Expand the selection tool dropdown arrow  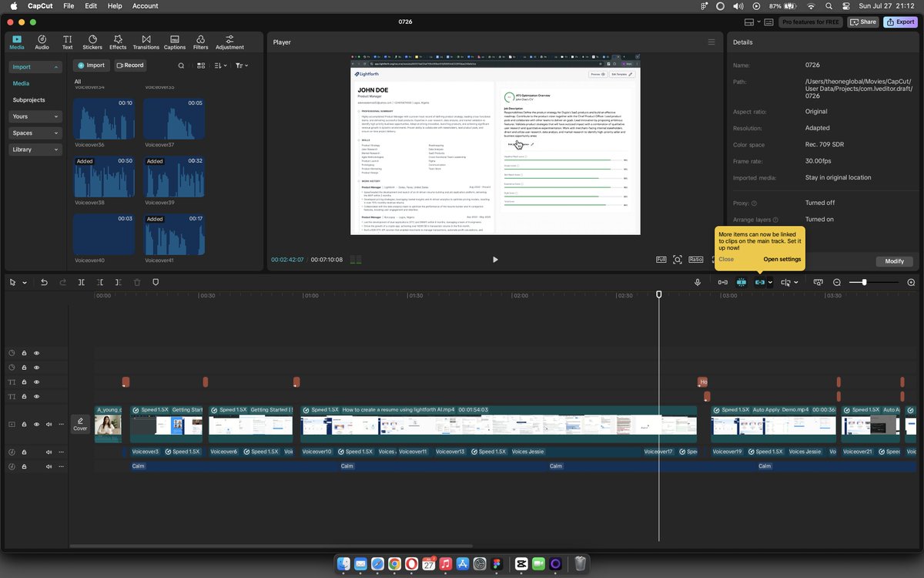click(24, 283)
